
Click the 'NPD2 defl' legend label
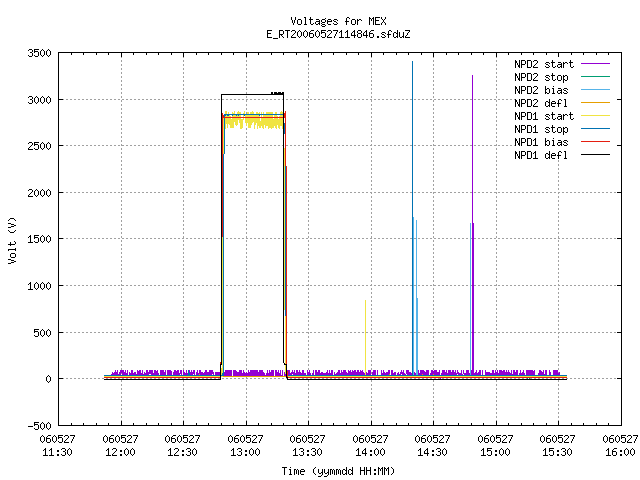(x=541, y=103)
